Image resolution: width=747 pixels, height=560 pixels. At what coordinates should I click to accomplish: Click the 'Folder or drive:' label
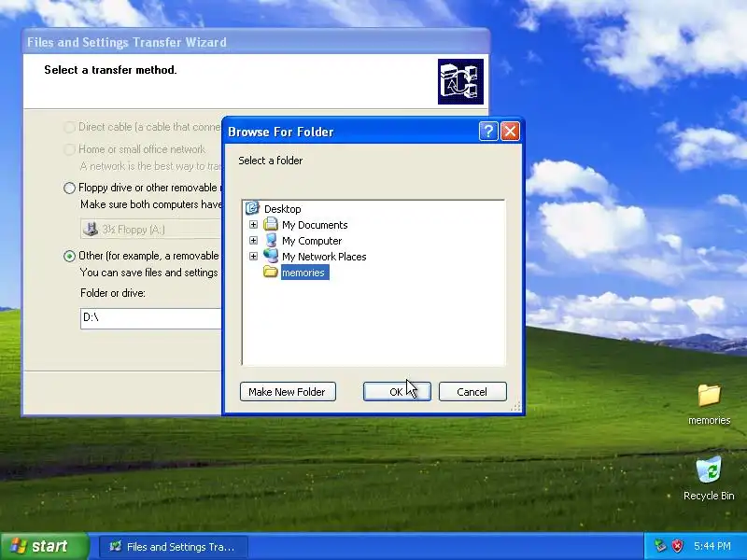[x=113, y=293]
